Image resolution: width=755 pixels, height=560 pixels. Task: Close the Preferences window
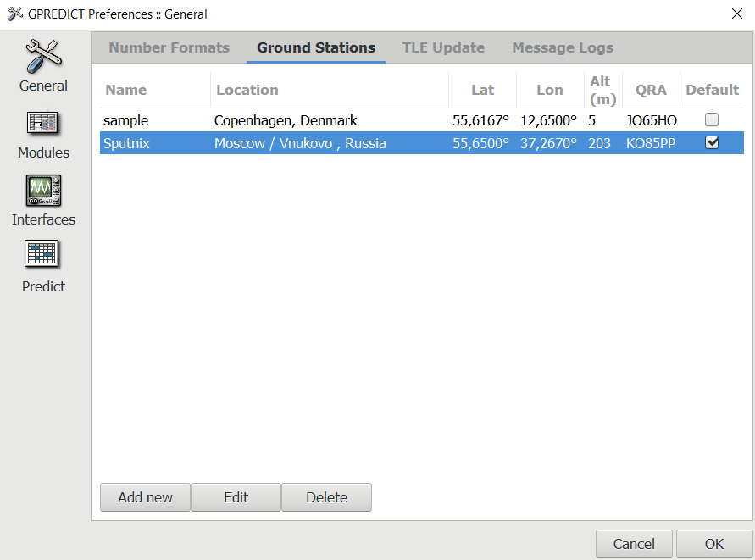(x=735, y=14)
